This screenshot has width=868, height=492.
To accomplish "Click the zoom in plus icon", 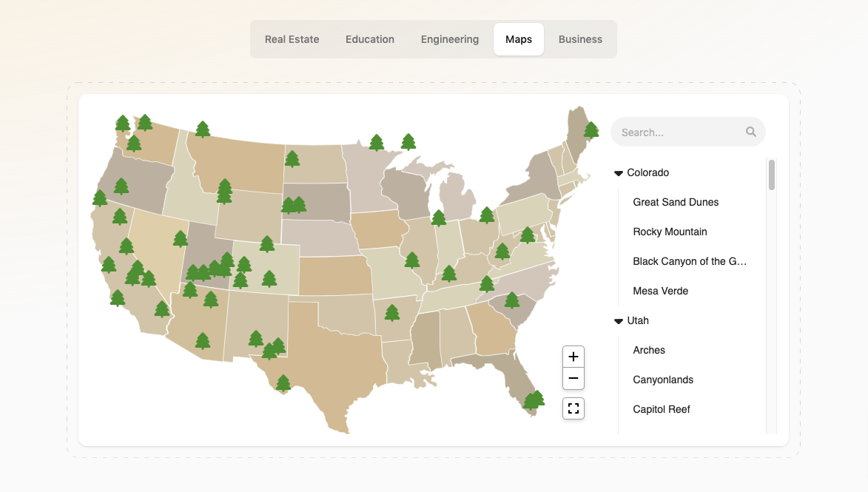I will coord(573,356).
